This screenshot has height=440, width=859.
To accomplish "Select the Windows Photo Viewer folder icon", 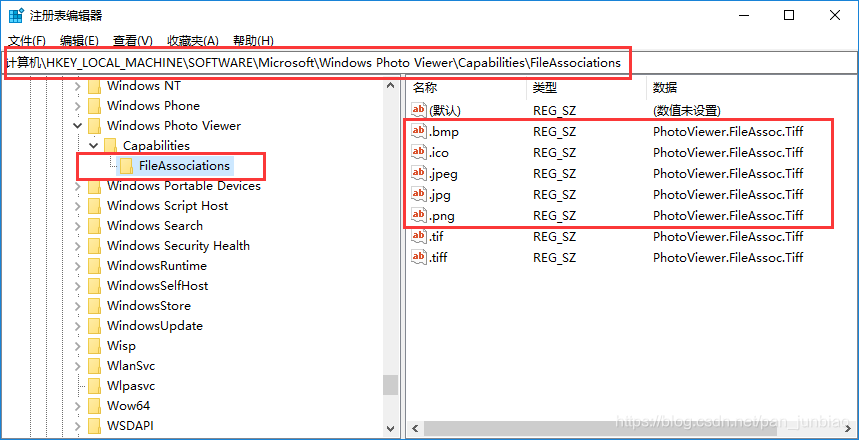I will coord(95,126).
